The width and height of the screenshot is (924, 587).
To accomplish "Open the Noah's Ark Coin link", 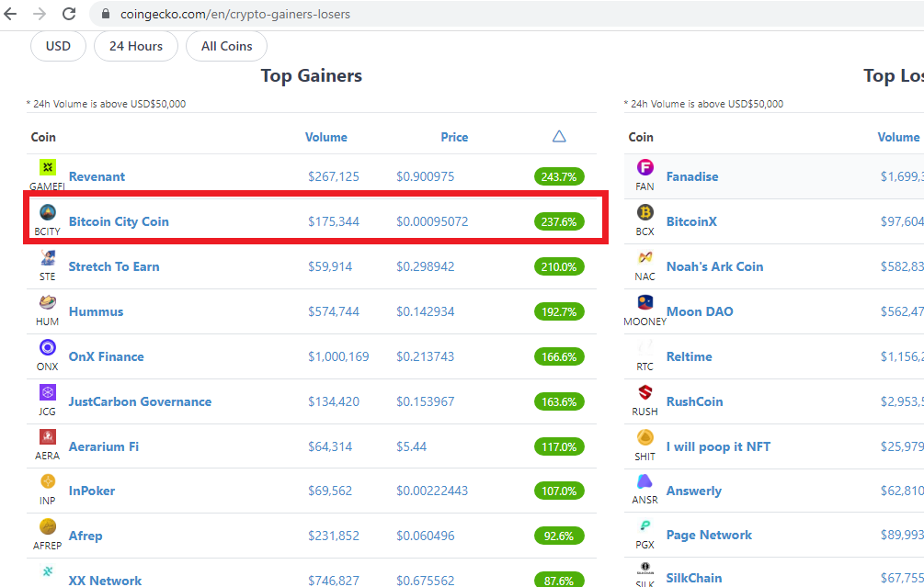I will [x=714, y=266].
